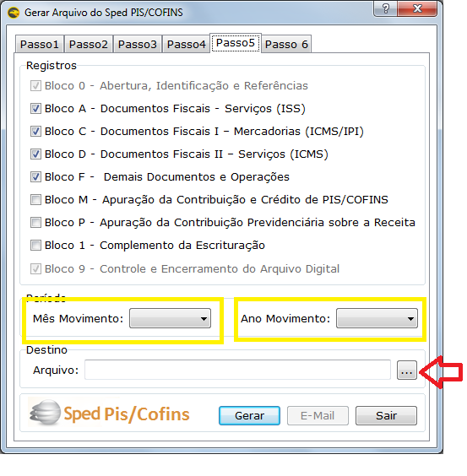Image resolution: width=467 pixels, height=476 pixels.
Task: Enable Bloco M Apuração PIS/COFINS checkbox
Action: 35,200
